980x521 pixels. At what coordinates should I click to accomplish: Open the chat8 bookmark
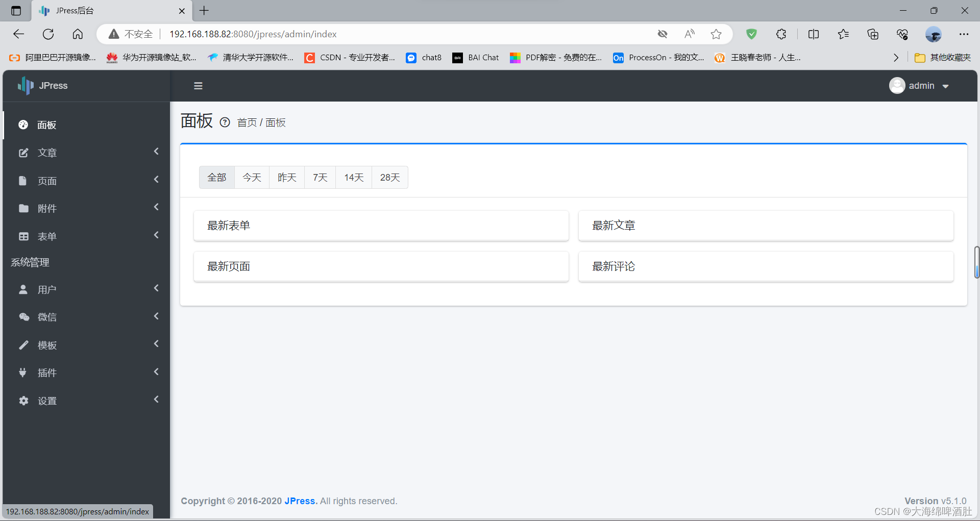424,58
